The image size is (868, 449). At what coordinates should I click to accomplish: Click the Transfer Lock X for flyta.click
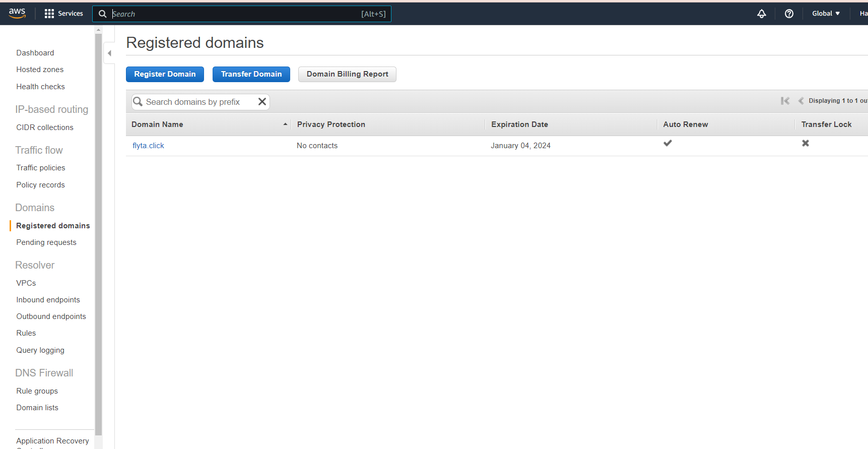[x=806, y=143]
